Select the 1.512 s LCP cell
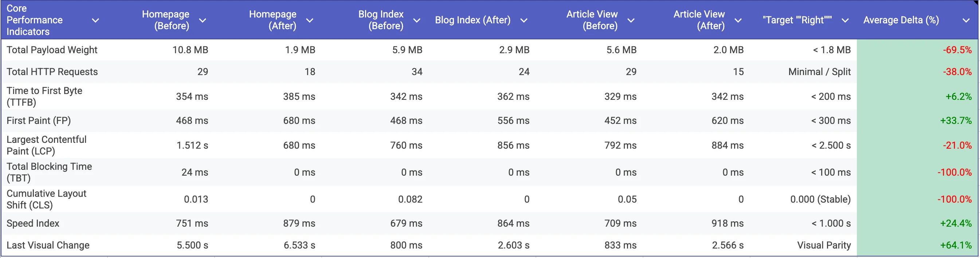 (x=192, y=145)
